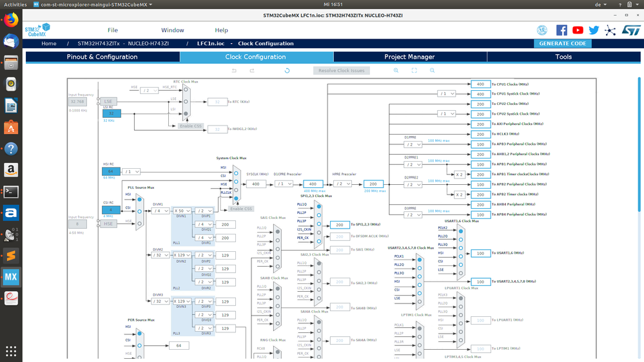Open the Help menu
Screen dimensions: 644x362
[221, 30]
